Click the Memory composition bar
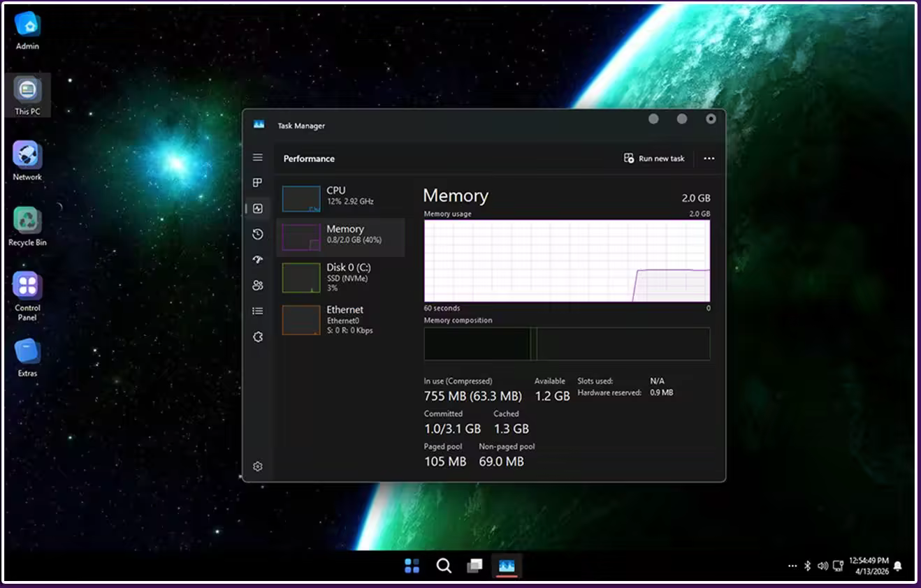The width and height of the screenshot is (921, 588). coord(567,344)
